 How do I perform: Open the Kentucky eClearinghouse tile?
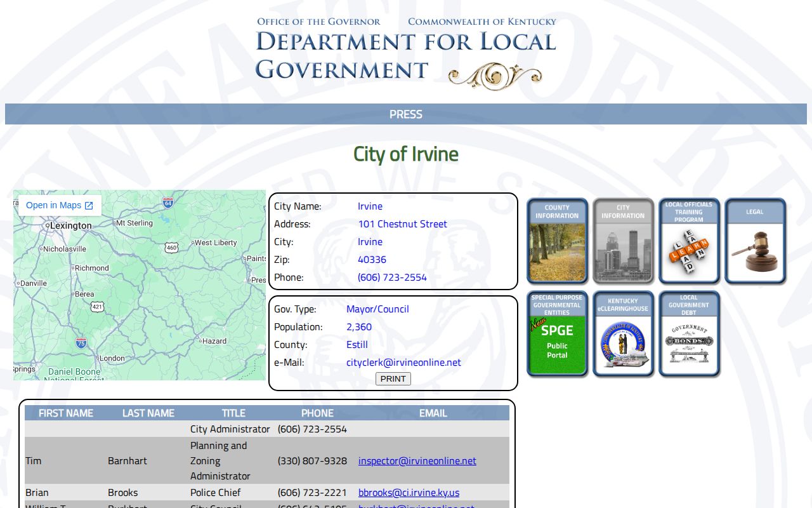tap(623, 334)
